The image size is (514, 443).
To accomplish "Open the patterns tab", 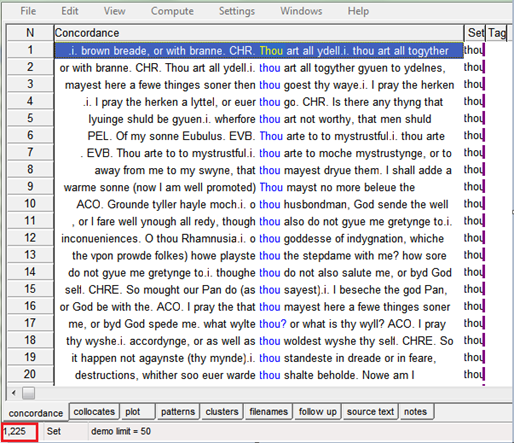I will coord(178,412).
